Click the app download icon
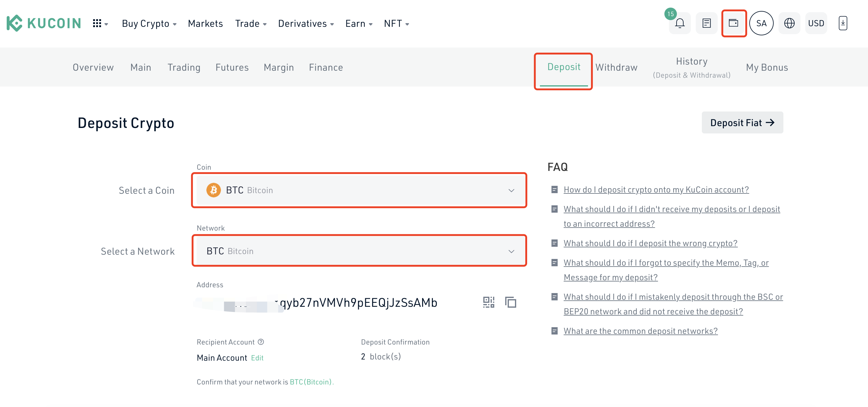 [x=843, y=23]
